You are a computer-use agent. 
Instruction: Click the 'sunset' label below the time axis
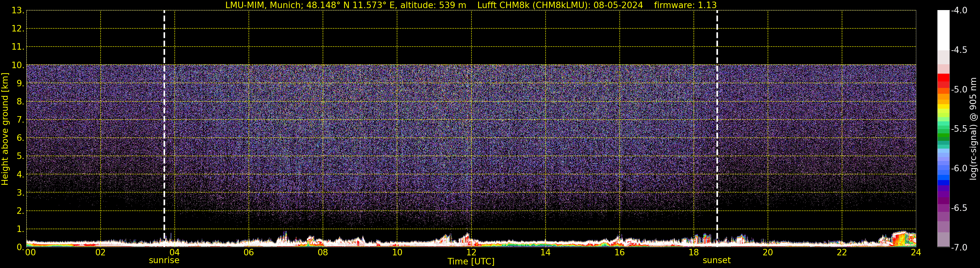[x=717, y=261]
